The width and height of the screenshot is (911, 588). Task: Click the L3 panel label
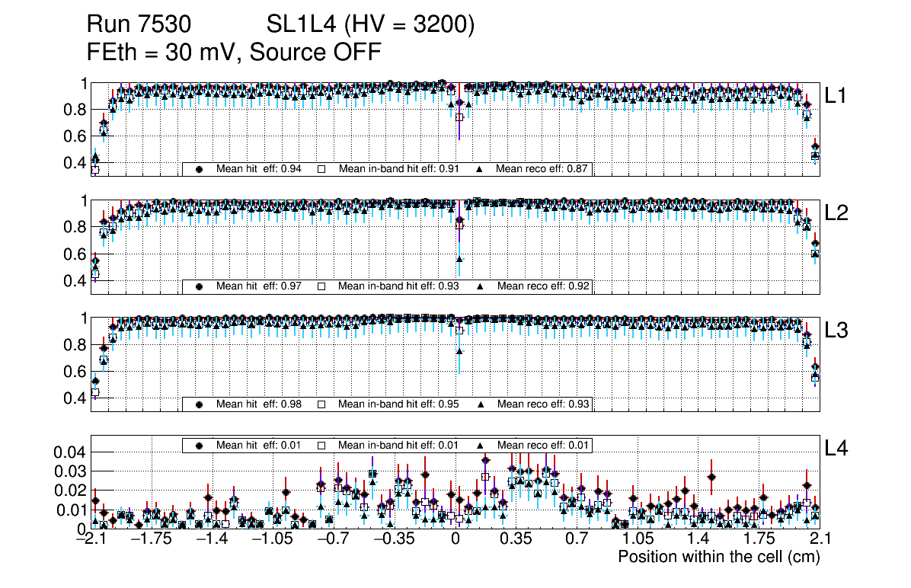(836, 331)
